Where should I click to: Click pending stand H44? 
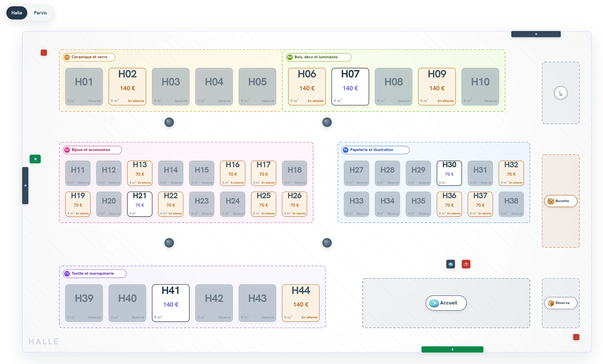coord(301,303)
